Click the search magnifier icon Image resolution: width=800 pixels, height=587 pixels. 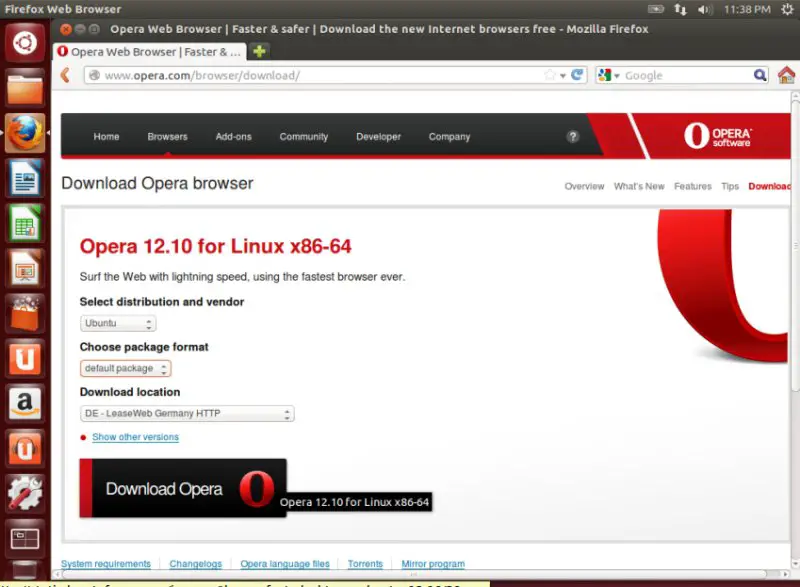[760, 75]
